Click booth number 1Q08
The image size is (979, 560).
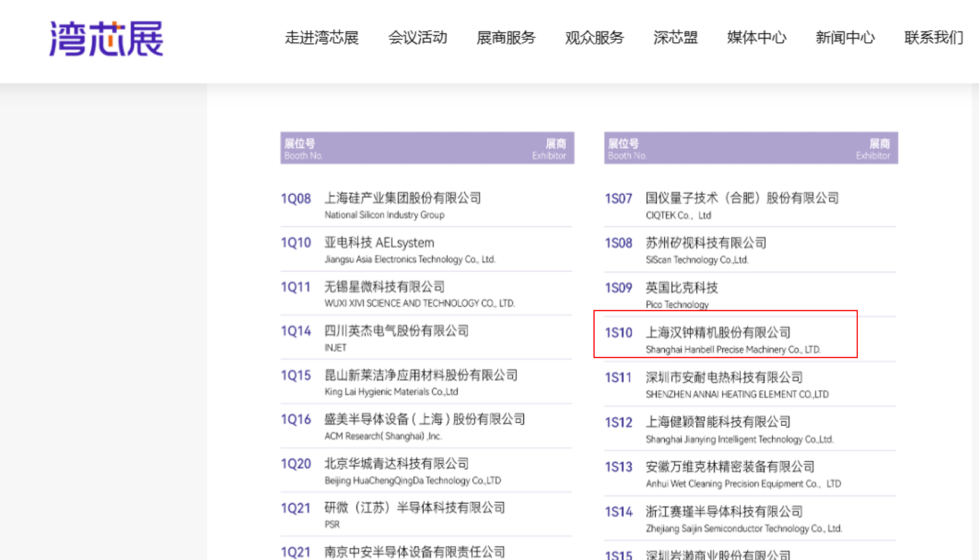[x=296, y=199]
